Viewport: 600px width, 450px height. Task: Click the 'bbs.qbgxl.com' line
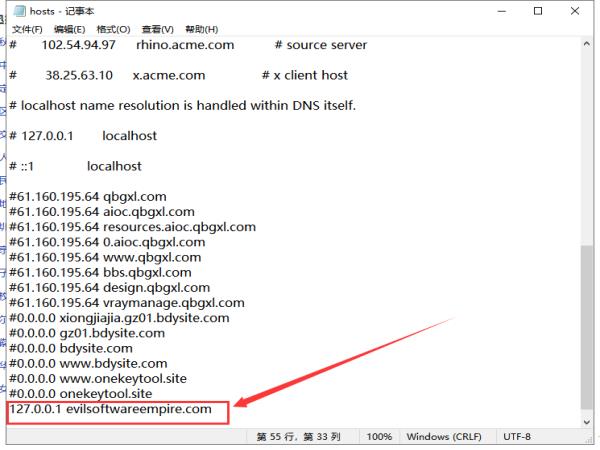click(x=100, y=272)
